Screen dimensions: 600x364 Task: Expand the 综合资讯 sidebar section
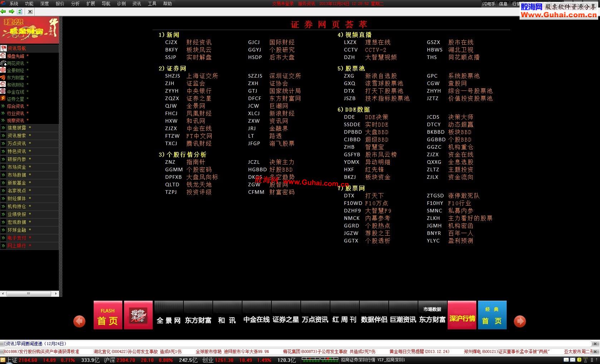15,106
